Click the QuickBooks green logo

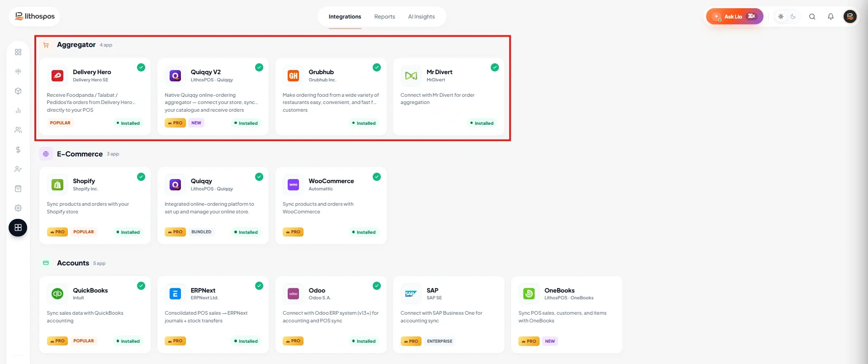point(57,293)
